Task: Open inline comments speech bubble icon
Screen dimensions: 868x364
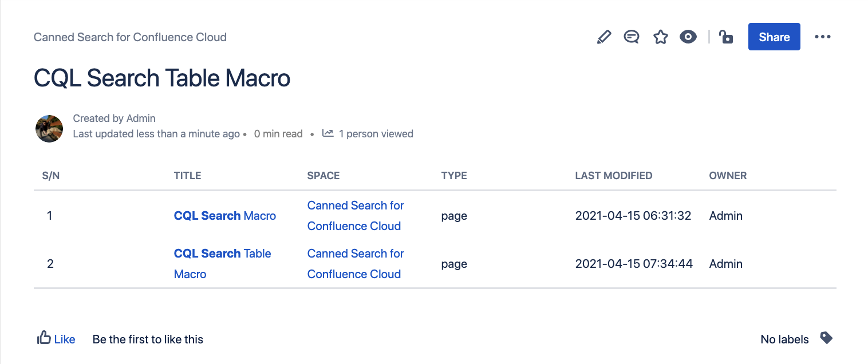Action: (632, 37)
